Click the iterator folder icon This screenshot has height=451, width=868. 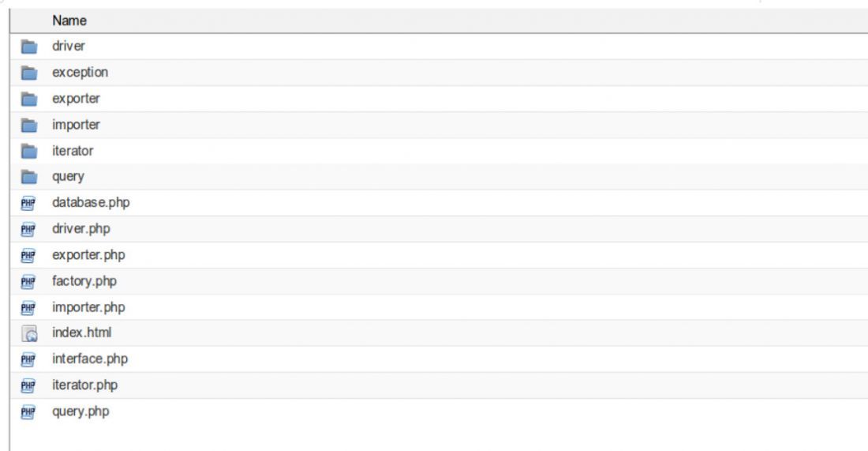[28, 151]
